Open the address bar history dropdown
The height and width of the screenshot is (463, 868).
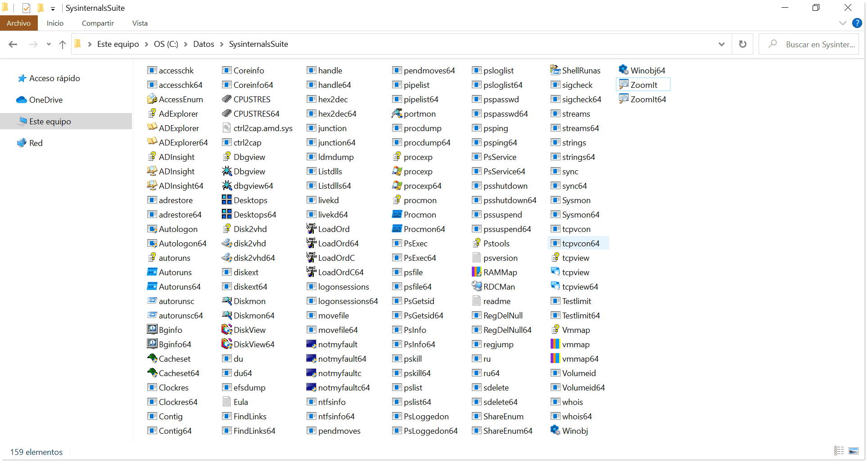coord(722,44)
